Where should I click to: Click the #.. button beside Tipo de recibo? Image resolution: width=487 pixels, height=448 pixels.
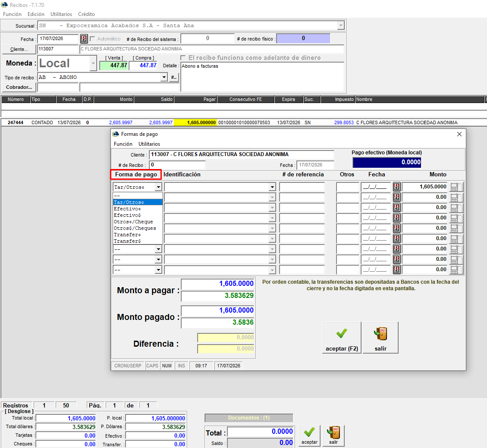(x=173, y=77)
